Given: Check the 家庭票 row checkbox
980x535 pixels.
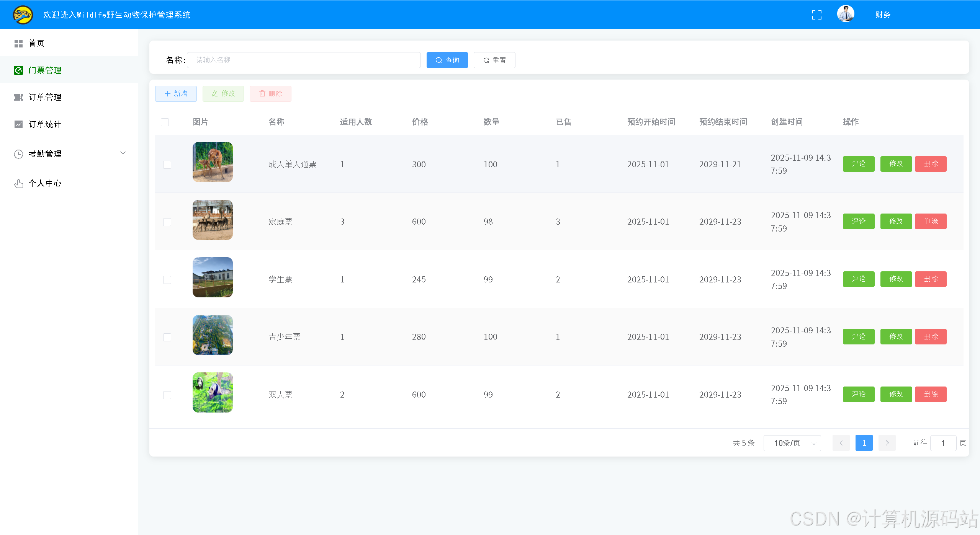Looking at the screenshot, I should coord(167,222).
